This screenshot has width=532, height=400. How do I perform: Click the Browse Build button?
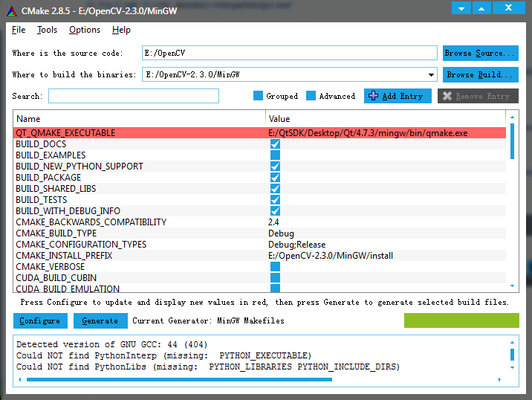[481, 74]
